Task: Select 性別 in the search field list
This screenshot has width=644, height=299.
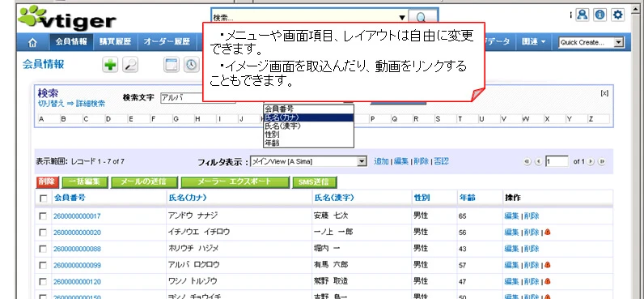Action: (x=308, y=135)
